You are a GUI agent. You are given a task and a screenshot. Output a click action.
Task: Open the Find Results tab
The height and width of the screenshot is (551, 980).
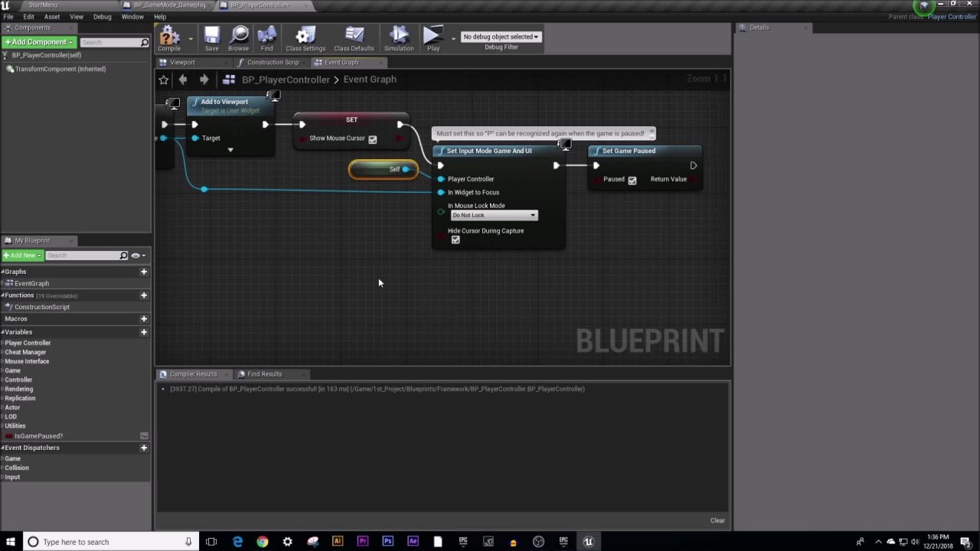pos(264,374)
